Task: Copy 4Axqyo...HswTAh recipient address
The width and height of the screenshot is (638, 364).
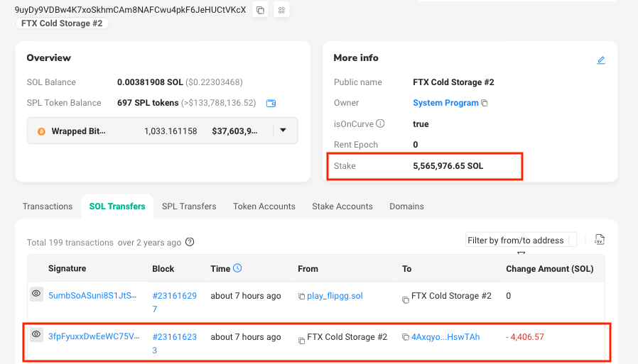Action: [406, 337]
